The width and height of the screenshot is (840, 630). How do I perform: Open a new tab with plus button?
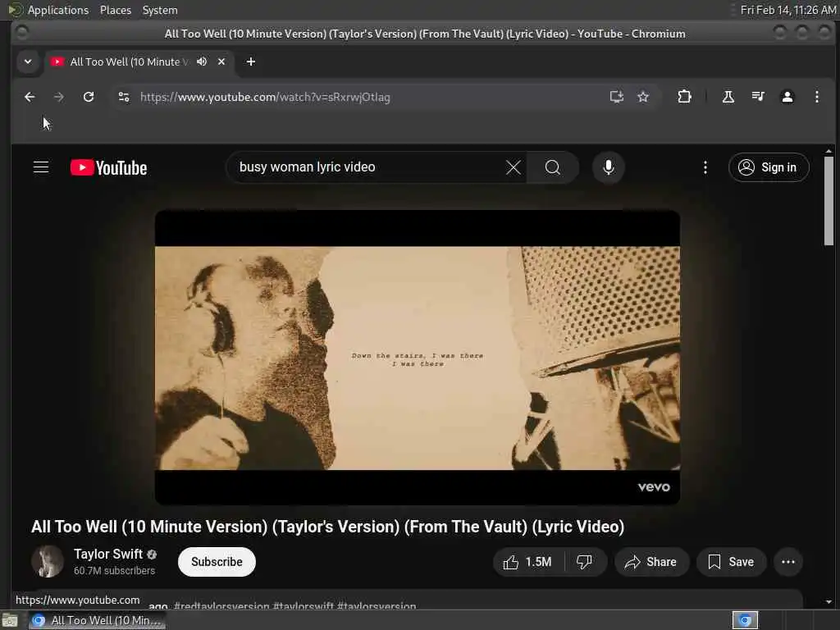click(251, 62)
